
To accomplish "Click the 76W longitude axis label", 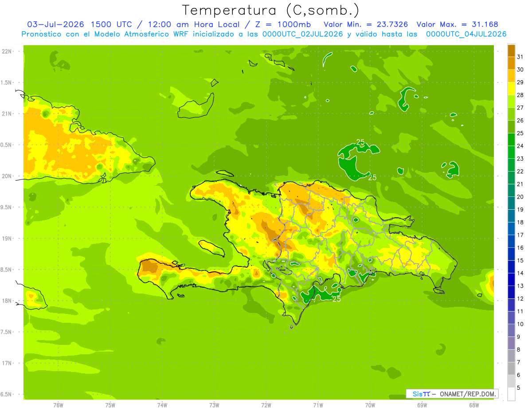I will 58,405.
